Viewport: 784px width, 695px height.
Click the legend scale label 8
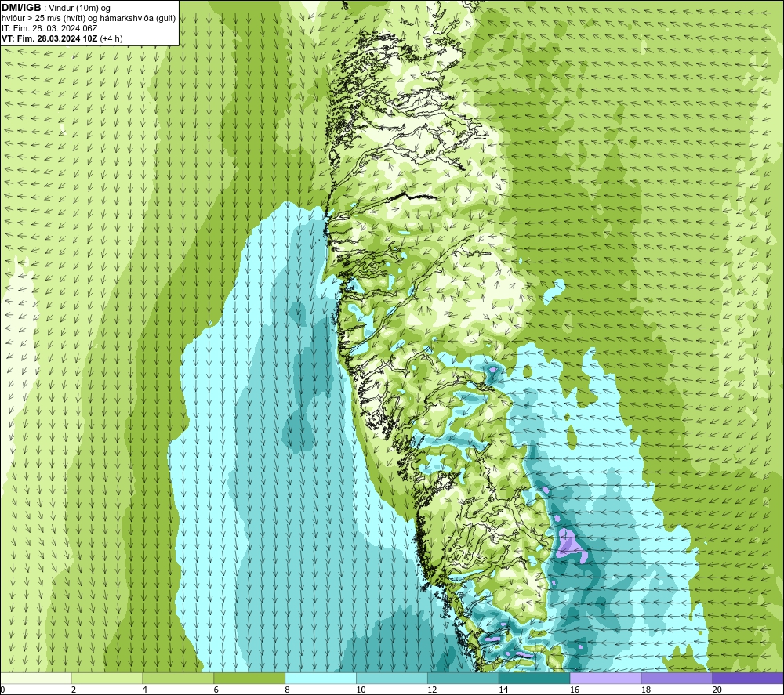(x=288, y=690)
